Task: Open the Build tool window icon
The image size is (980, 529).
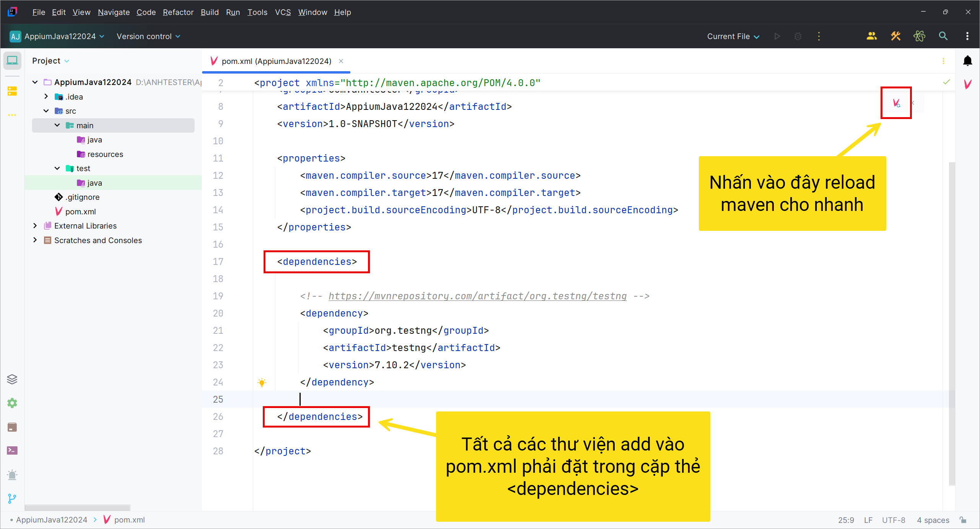Action: [x=12, y=427]
